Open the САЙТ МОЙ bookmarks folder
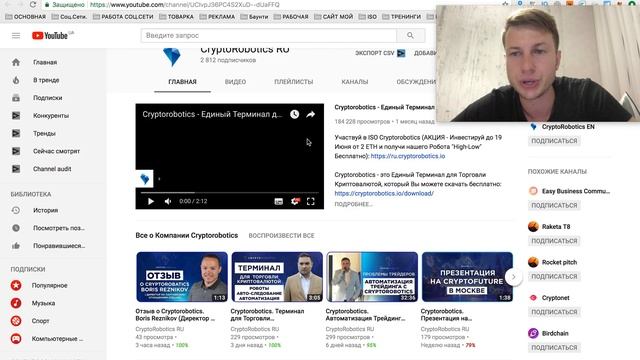 333,17
